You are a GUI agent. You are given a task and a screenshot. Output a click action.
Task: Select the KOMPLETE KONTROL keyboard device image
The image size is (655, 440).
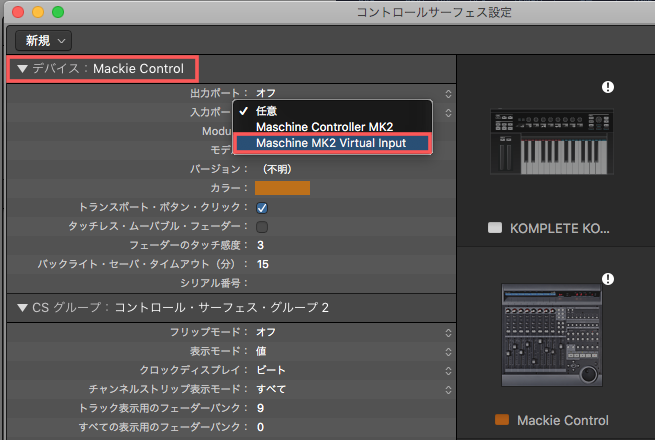coord(552,142)
